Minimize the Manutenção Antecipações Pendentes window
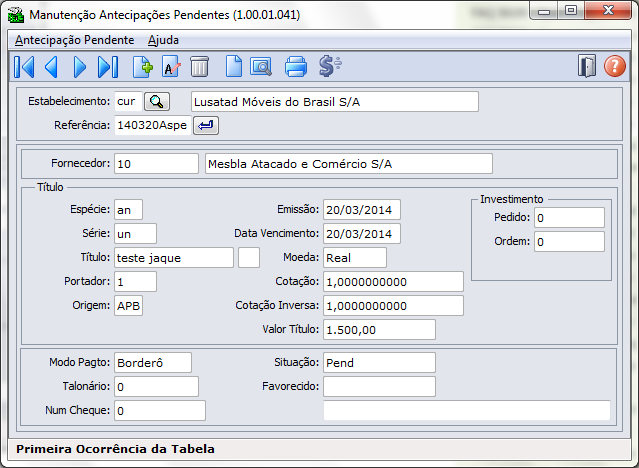639x468 pixels. tap(544, 11)
